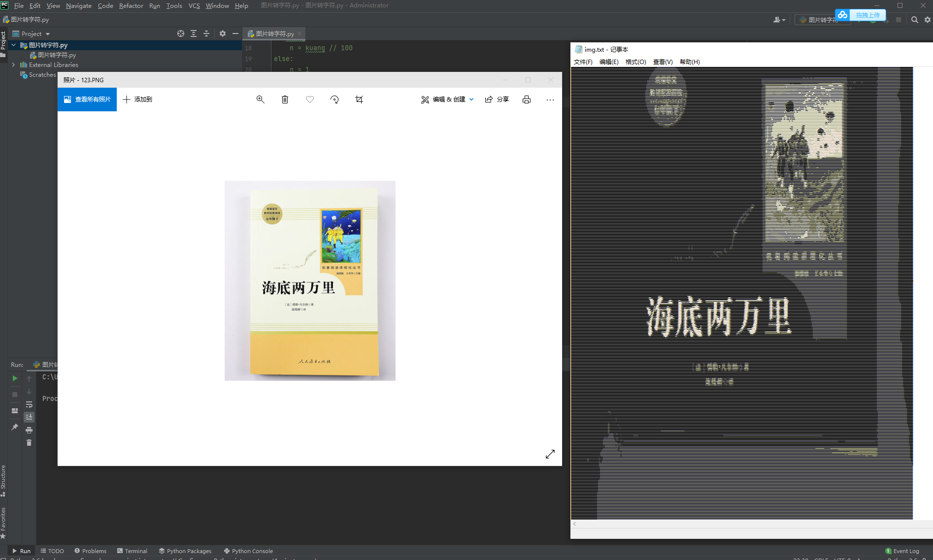
Task: Clear Run console with trash icon
Action: [29, 443]
